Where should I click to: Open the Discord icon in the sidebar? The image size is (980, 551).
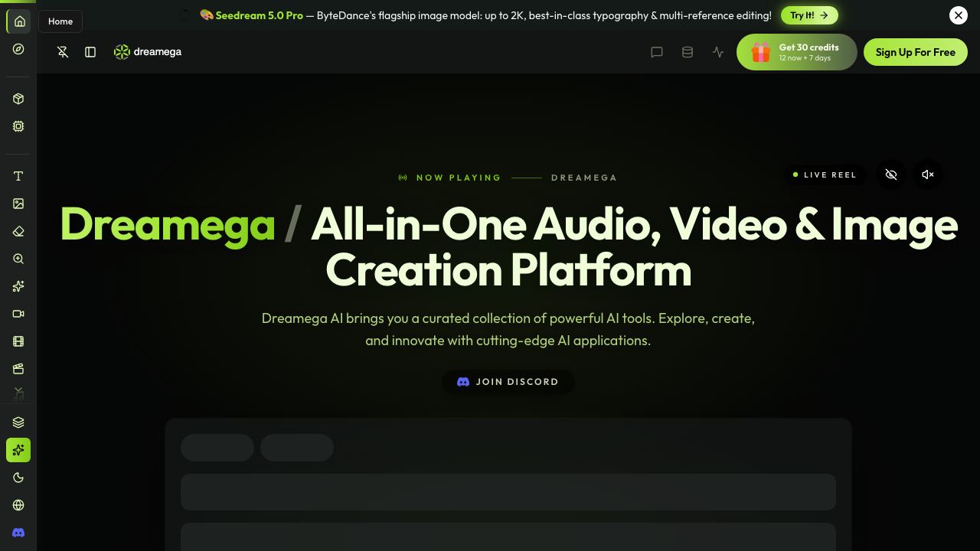point(18,533)
